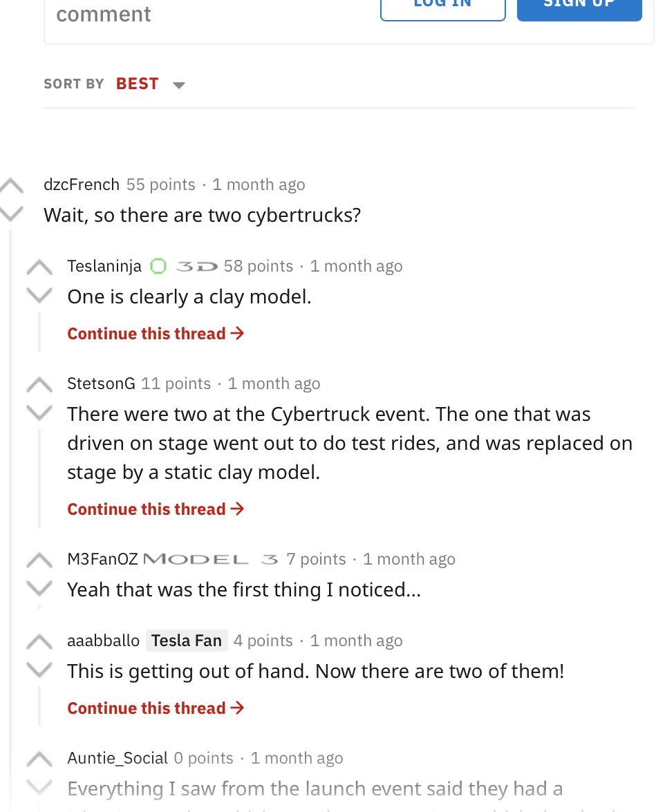Image resolution: width=665 pixels, height=812 pixels.
Task: Upvote dzcFrench's comment
Action: pyautogui.click(x=11, y=185)
